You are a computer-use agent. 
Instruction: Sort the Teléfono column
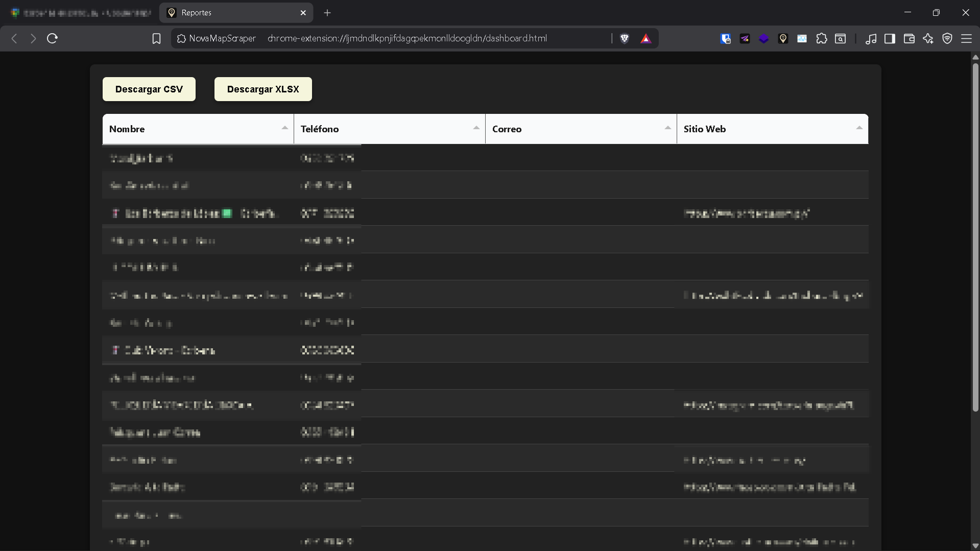tap(390, 129)
